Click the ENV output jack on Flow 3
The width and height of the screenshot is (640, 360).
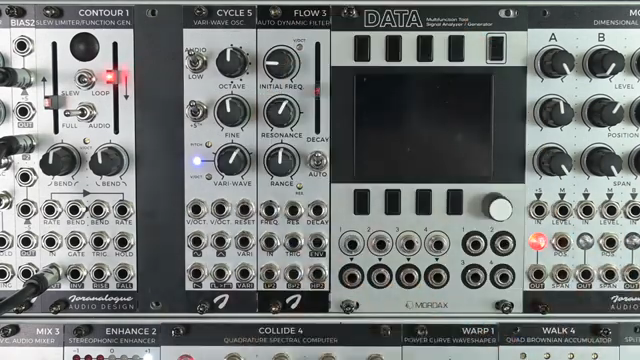[317, 242]
